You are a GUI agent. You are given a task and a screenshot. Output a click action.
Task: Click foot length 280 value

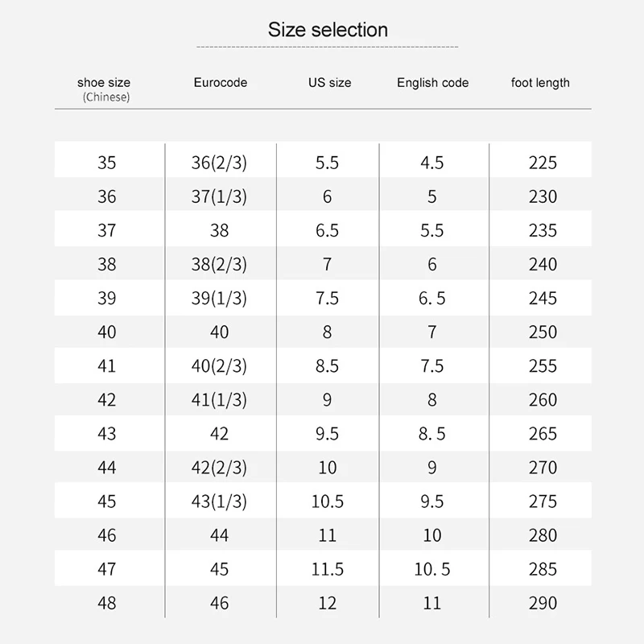543,535
